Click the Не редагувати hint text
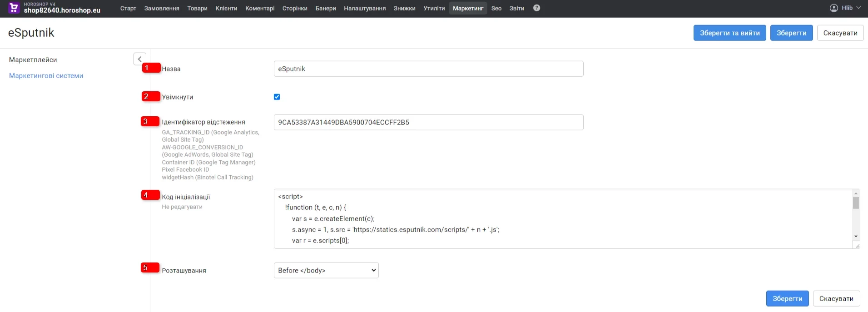The height and width of the screenshot is (312, 868). 182,207
